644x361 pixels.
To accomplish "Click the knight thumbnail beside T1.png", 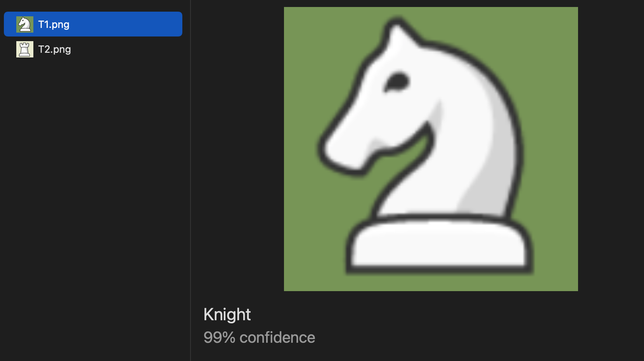I will [x=25, y=24].
